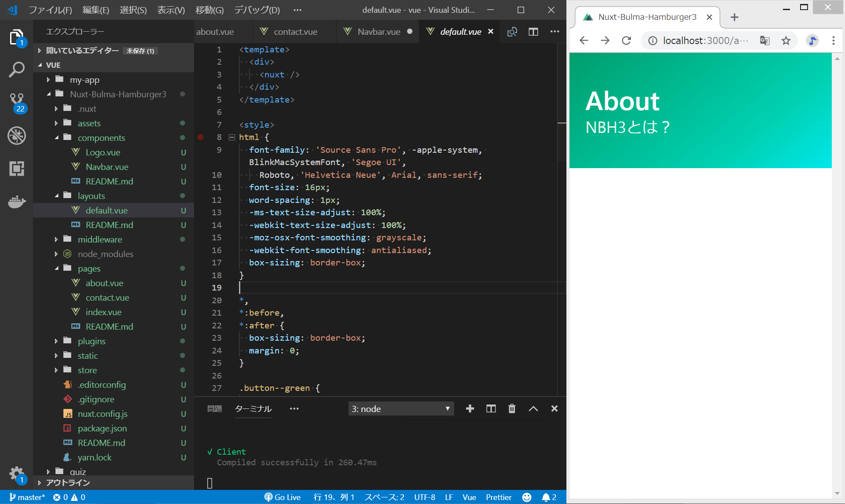
Task: Bookmark page with the star icon
Action: point(786,41)
